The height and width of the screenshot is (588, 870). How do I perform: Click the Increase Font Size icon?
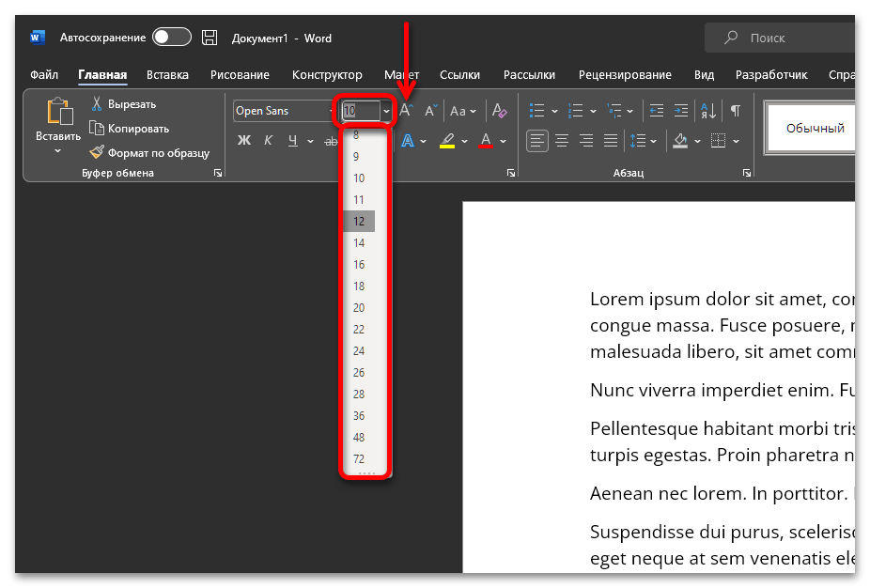(x=407, y=111)
